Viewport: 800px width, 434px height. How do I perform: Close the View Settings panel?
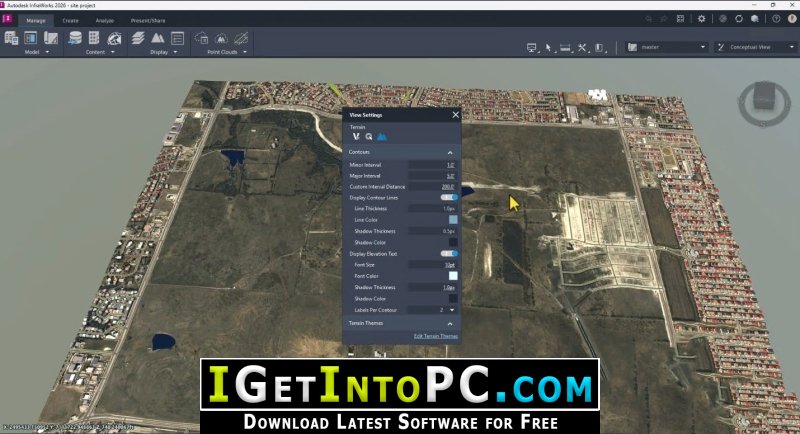coord(456,115)
